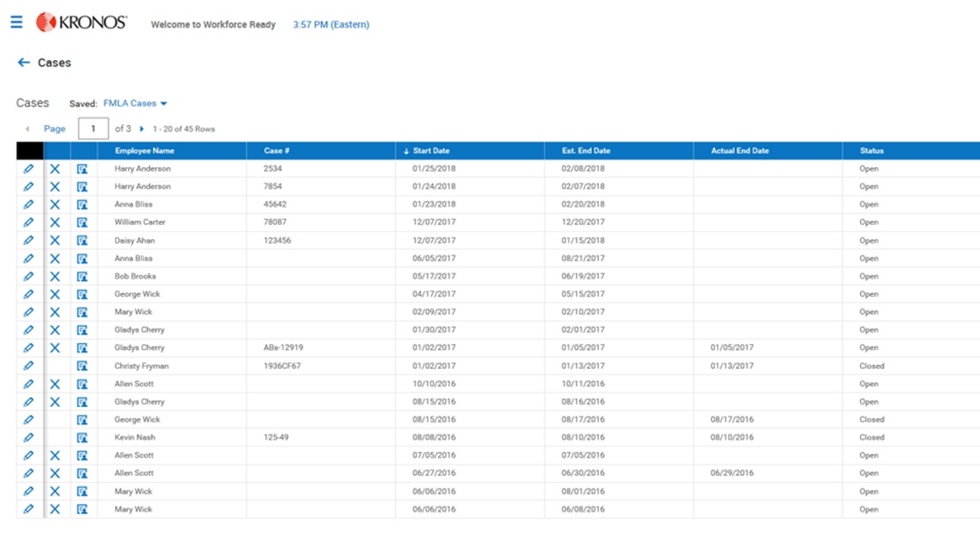Click the Status column header
The height and width of the screenshot is (551, 980).
[871, 151]
